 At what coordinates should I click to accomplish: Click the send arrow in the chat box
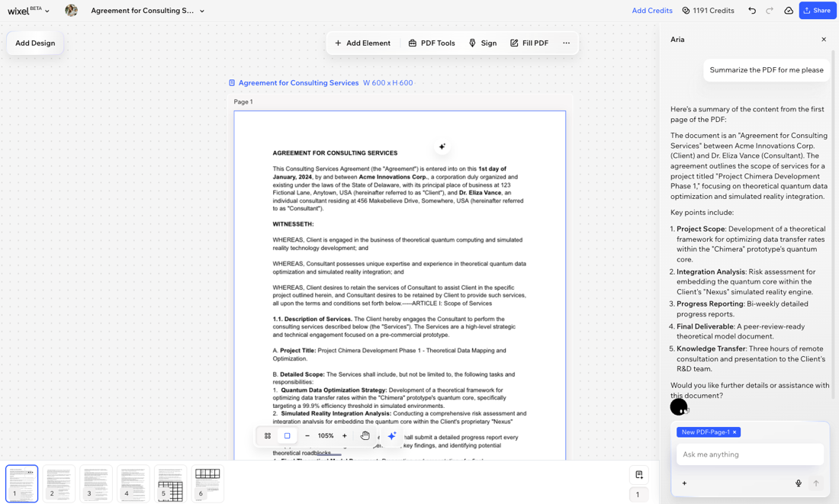pos(815,483)
